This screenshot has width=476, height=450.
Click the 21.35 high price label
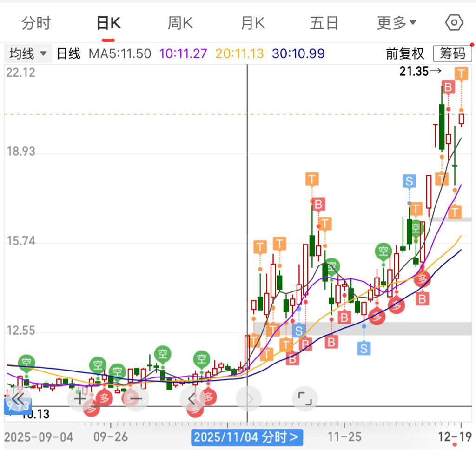(x=420, y=72)
